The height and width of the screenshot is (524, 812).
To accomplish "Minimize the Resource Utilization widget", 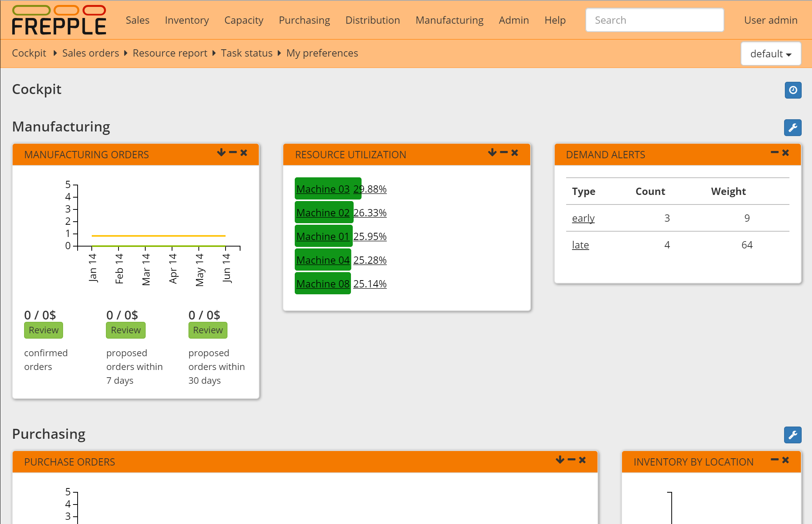I will [503, 152].
